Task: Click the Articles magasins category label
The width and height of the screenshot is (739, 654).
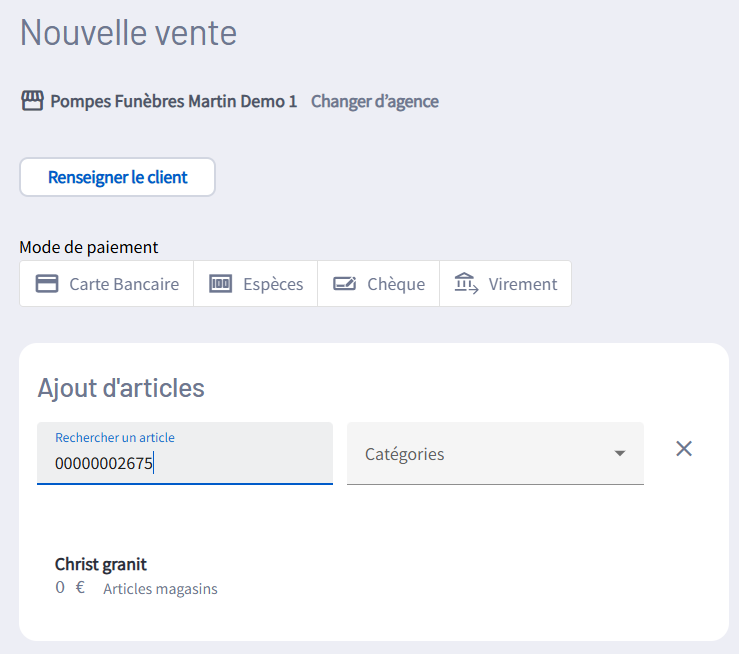Action: 160,589
